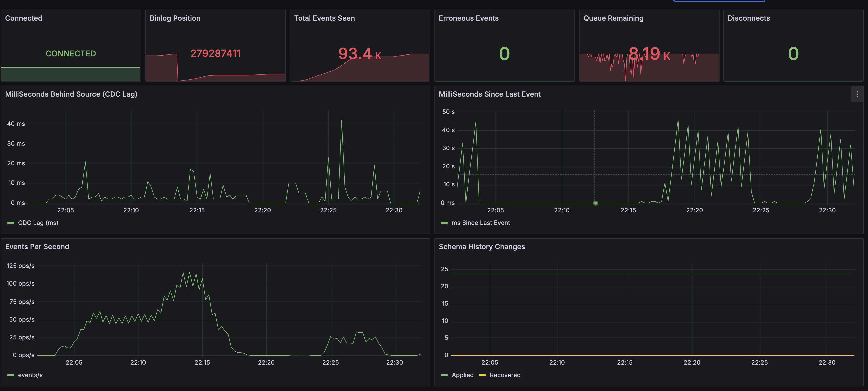Open the Total Events Seen title menu
The height and width of the screenshot is (391, 868).
(x=324, y=18)
